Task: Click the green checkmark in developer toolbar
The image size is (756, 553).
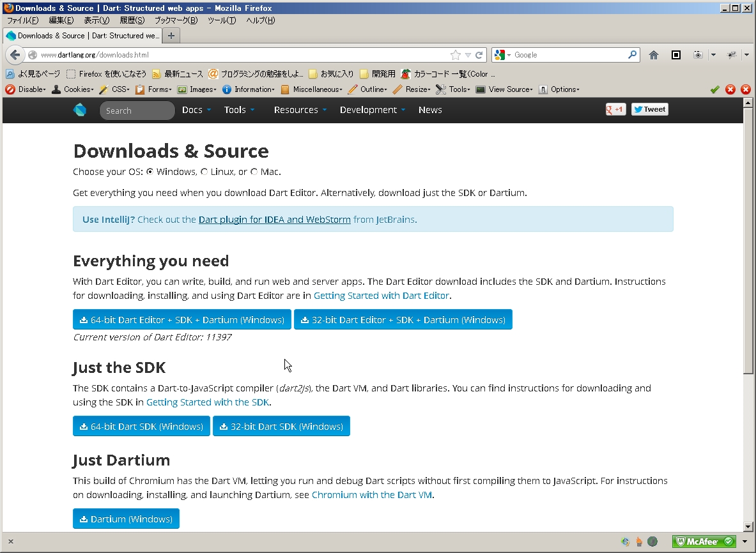Action: click(x=714, y=89)
